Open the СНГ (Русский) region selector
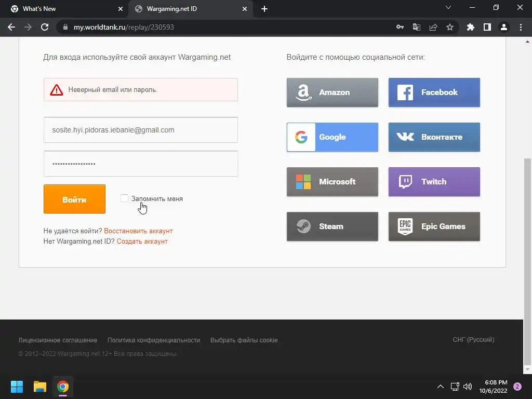The image size is (532, 399). (x=473, y=340)
